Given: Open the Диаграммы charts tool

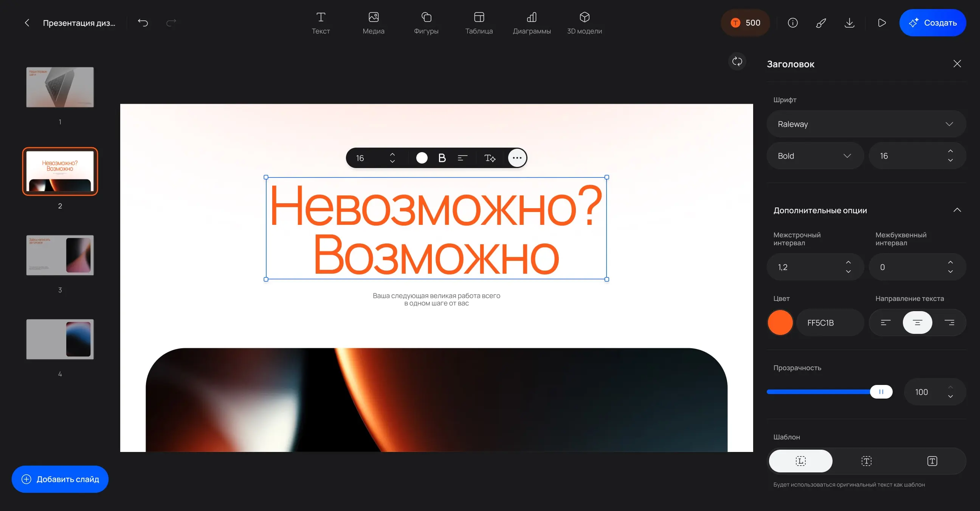Looking at the screenshot, I should pos(532,22).
